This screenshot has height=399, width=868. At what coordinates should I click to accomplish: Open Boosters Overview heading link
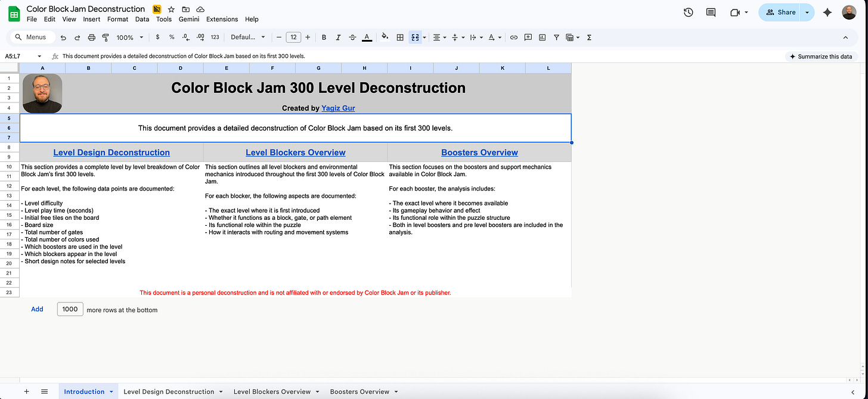tap(479, 152)
